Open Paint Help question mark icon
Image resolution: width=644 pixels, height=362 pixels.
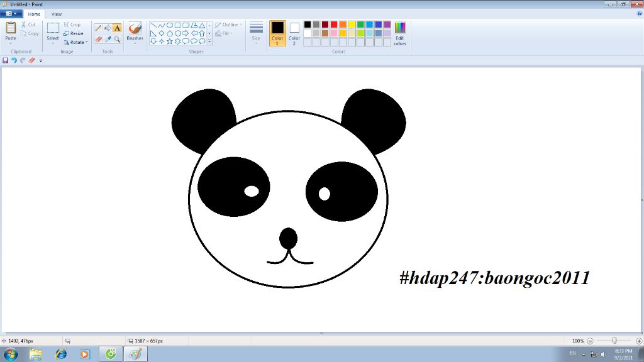639,14
